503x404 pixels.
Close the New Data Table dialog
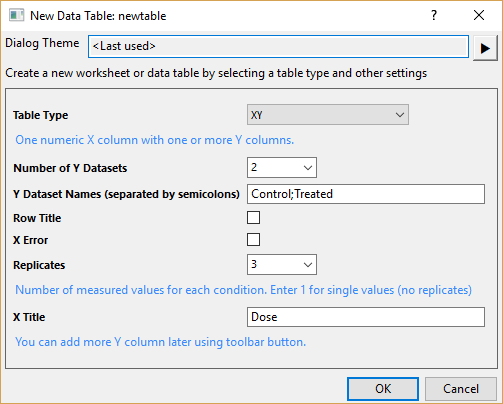tap(479, 15)
